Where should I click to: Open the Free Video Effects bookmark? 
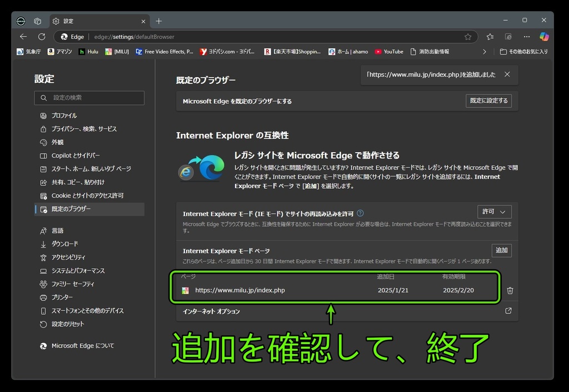pyautogui.click(x=164, y=52)
